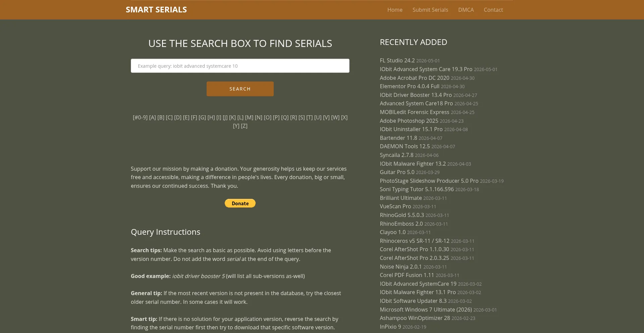
Task: Open DAEMON Tools 12.5 entry
Action: (x=405, y=146)
